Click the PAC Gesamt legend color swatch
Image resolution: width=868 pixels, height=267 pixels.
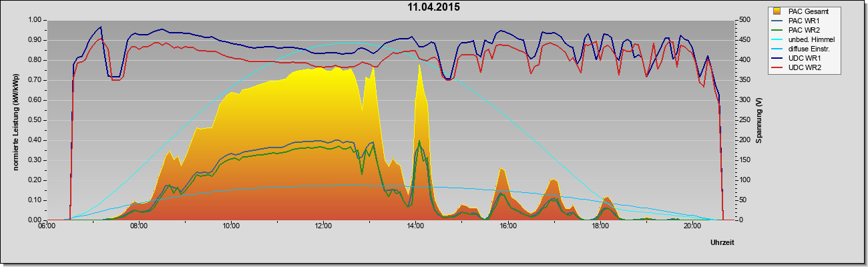point(777,11)
